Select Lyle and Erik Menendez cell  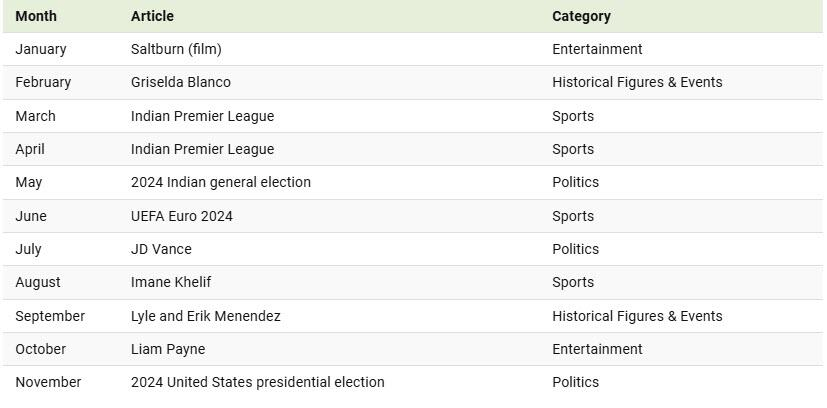(205, 316)
